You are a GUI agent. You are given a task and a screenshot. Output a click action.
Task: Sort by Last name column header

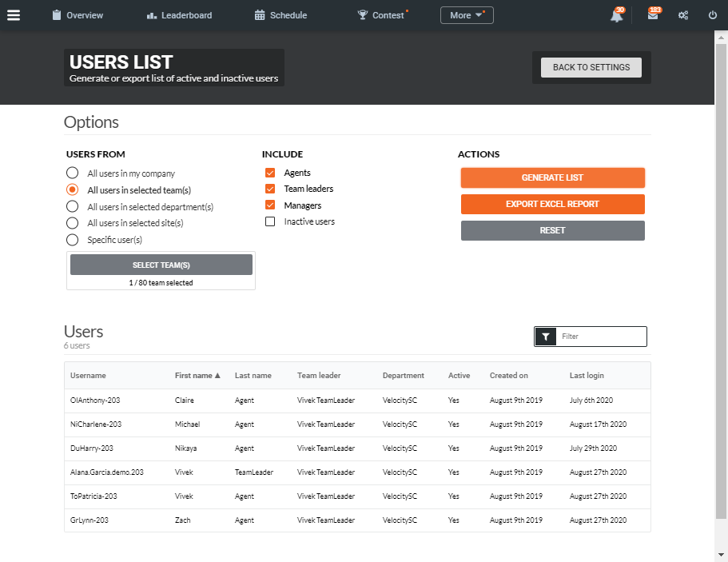253,375
